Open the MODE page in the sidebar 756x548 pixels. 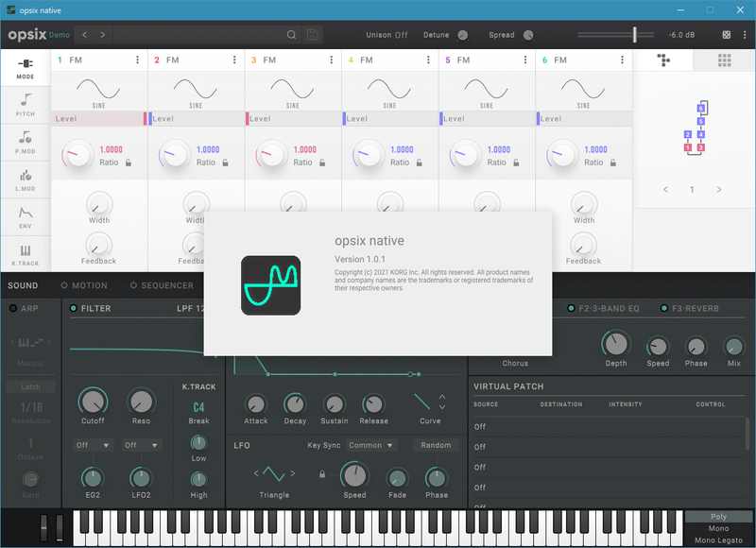pyautogui.click(x=26, y=67)
